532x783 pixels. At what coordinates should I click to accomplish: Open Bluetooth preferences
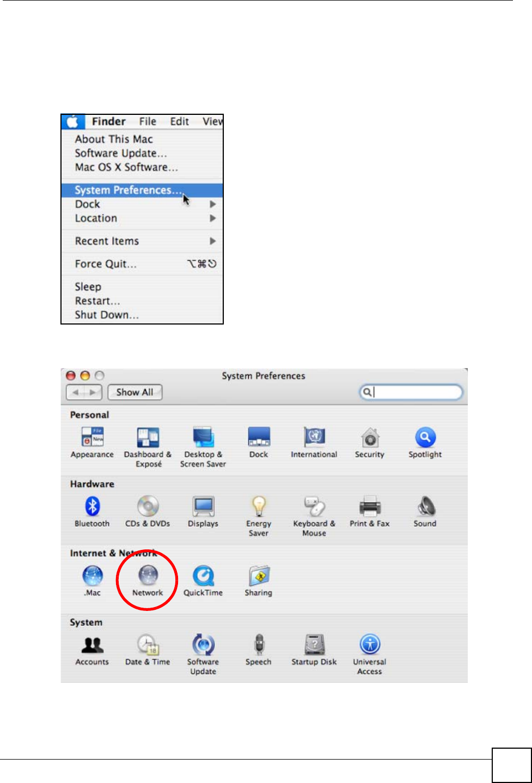[92, 512]
